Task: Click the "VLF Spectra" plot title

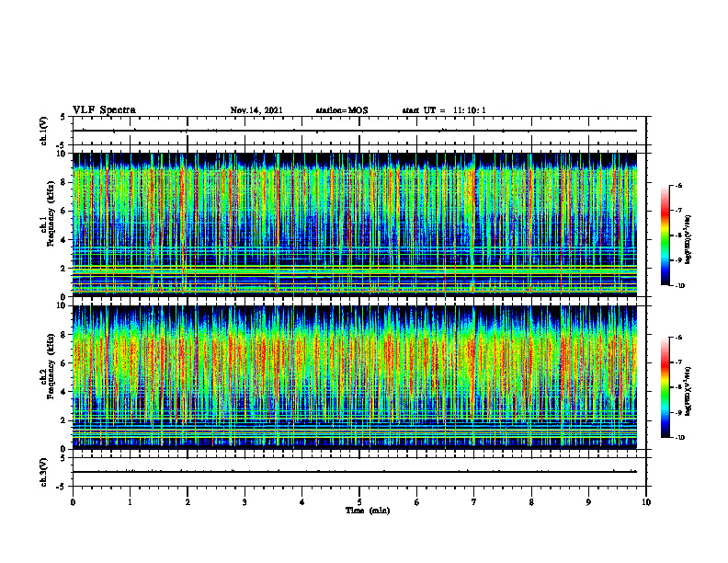Action: 104,110
